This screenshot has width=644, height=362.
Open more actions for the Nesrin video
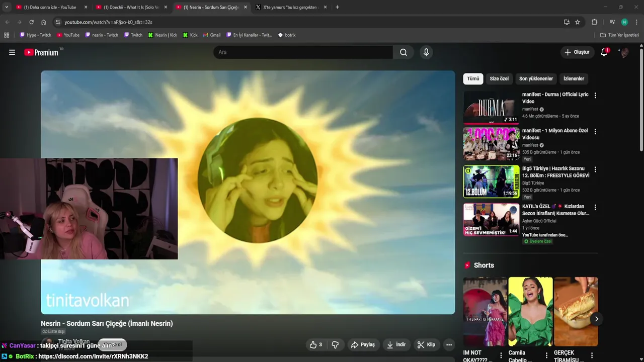[x=449, y=344]
